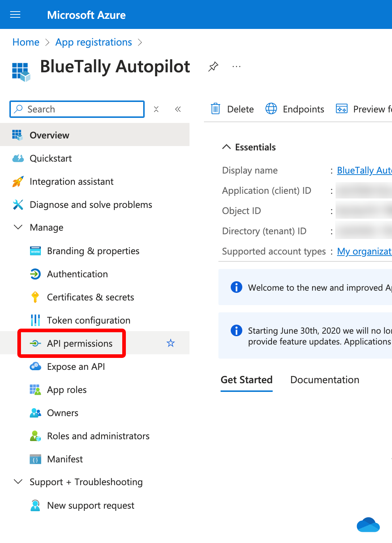Screen dimensions: 392x543
Task: Click the Roles and administrators icon
Action: coord(35,436)
